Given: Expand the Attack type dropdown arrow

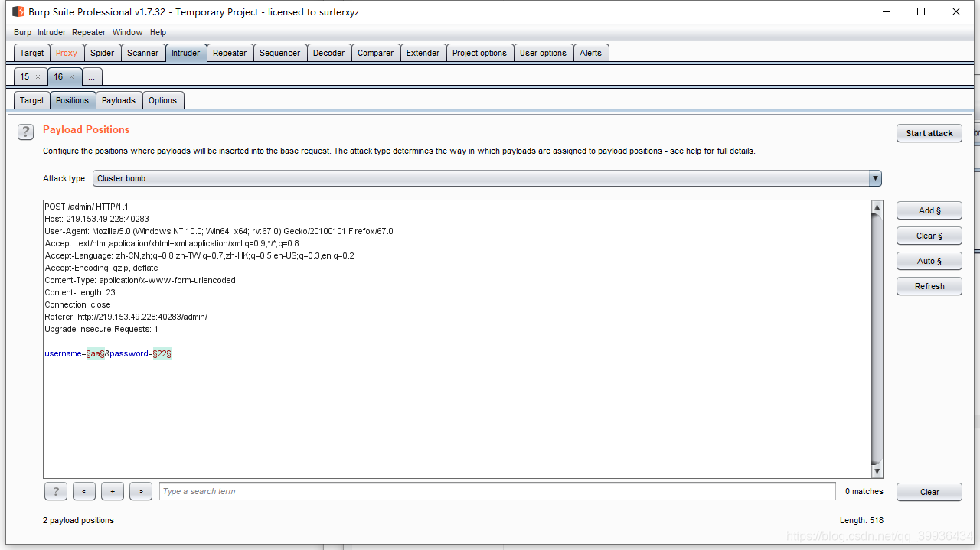Looking at the screenshot, I should click(x=875, y=178).
